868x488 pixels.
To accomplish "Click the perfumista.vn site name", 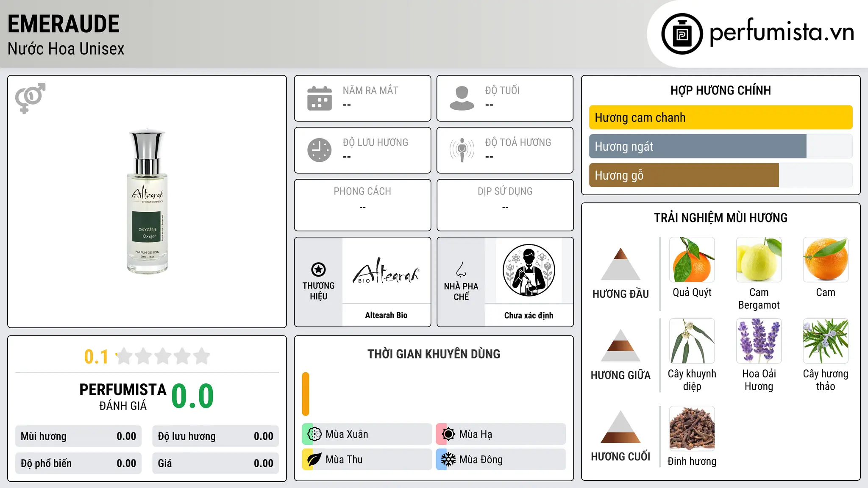I will pyautogui.click(x=782, y=32).
